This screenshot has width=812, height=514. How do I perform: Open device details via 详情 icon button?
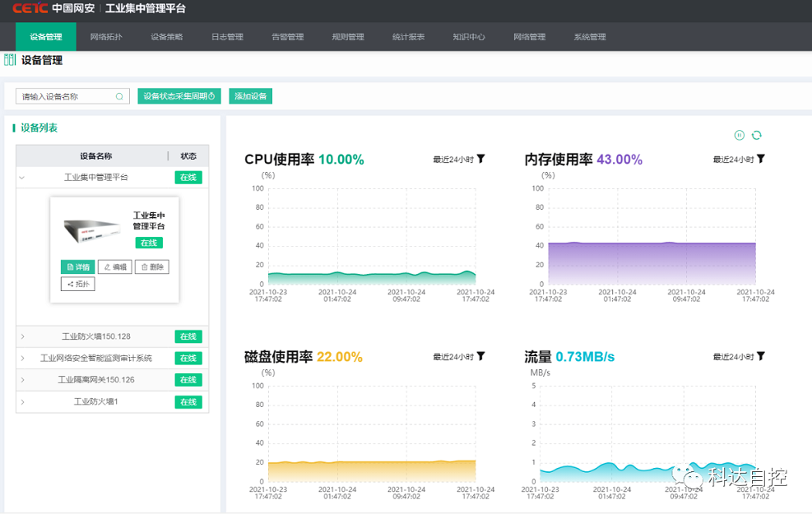78,266
